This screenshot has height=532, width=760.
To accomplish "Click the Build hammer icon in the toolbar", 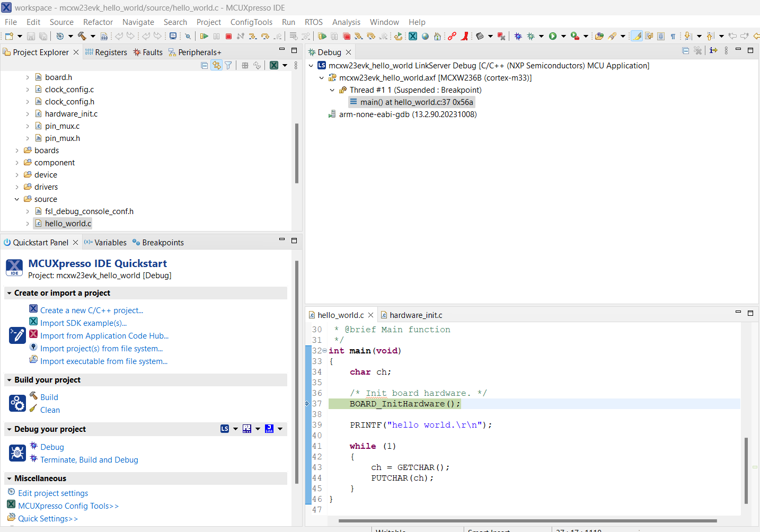I will click(82, 36).
